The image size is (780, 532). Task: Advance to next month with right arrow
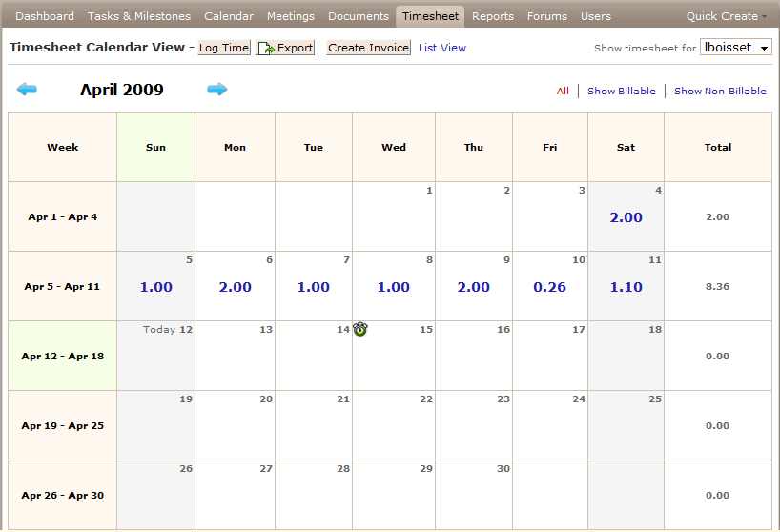pos(217,90)
